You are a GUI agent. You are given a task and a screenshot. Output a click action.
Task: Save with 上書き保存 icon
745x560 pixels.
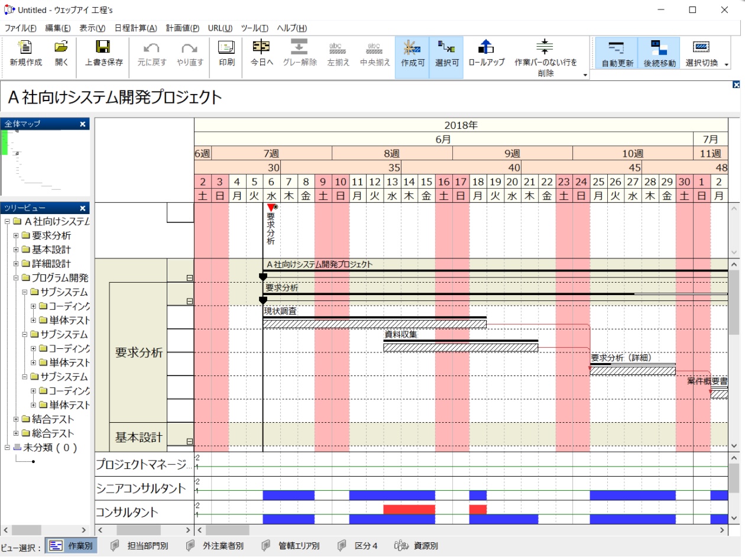[103, 54]
